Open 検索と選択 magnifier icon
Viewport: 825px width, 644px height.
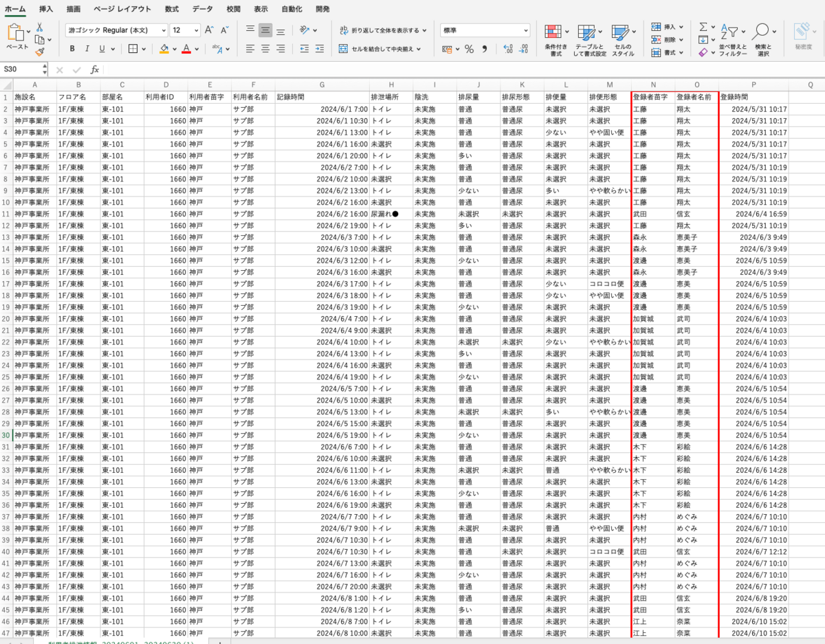[760, 32]
